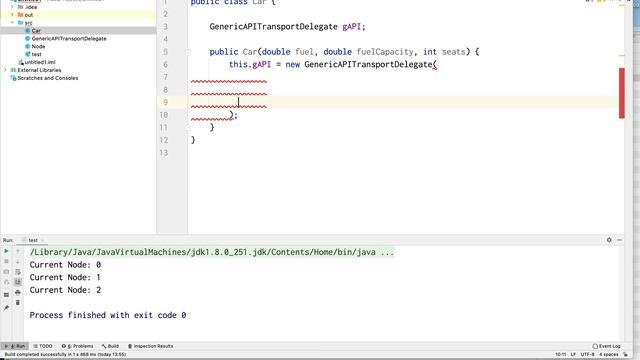Open the Inspection Results tool window
The image size is (640, 360).
(x=150, y=346)
